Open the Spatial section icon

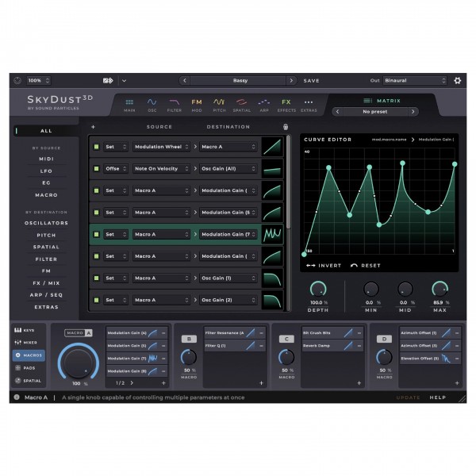(242, 105)
